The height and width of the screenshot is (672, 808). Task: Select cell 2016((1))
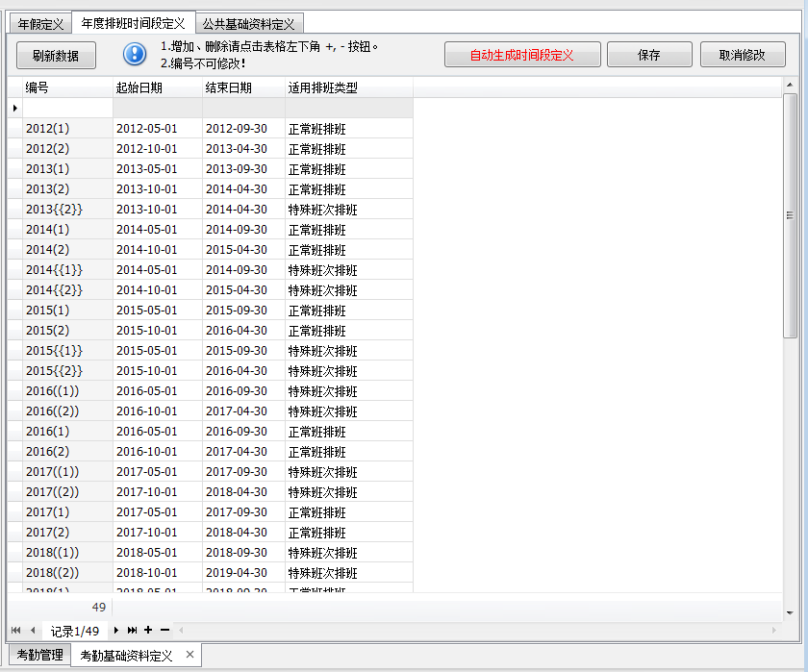67,391
